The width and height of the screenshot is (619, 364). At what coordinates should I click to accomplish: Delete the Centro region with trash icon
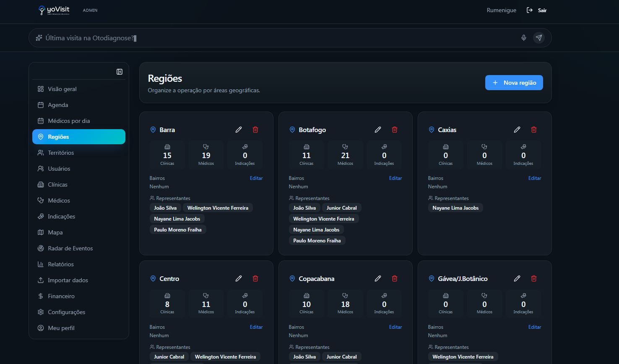255,278
